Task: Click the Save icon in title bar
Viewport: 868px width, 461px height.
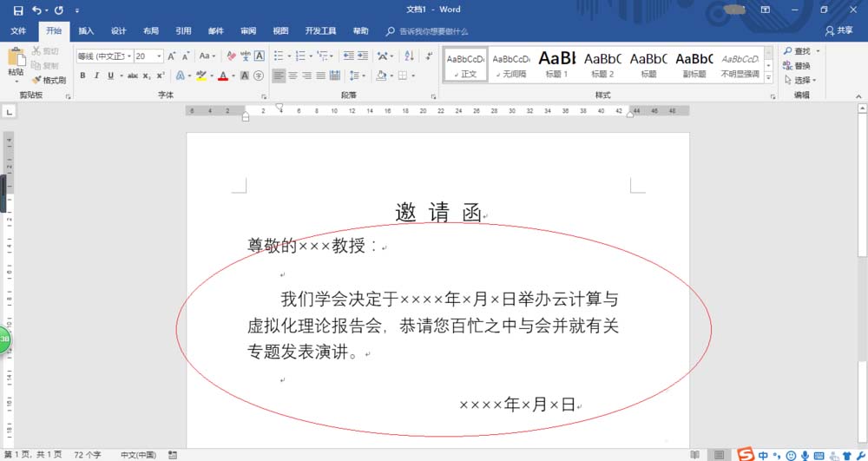Action: [18, 10]
